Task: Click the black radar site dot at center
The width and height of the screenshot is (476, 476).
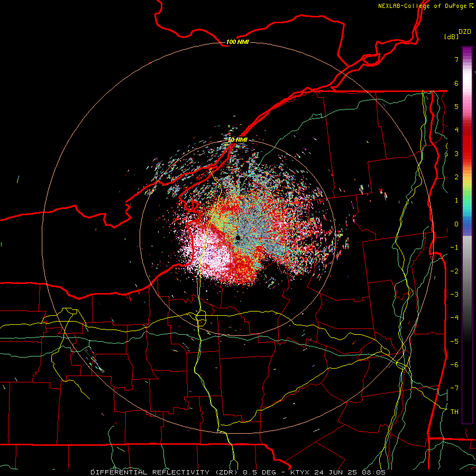Action: point(238,237)
